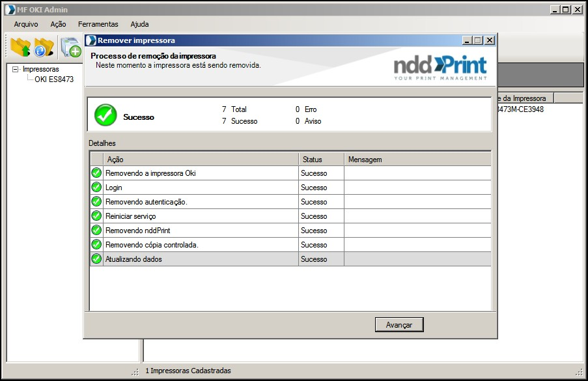Viewport: 588px width, 381px height.
Task: Click the add printer toolbar icon
Action: click(70, 48)
